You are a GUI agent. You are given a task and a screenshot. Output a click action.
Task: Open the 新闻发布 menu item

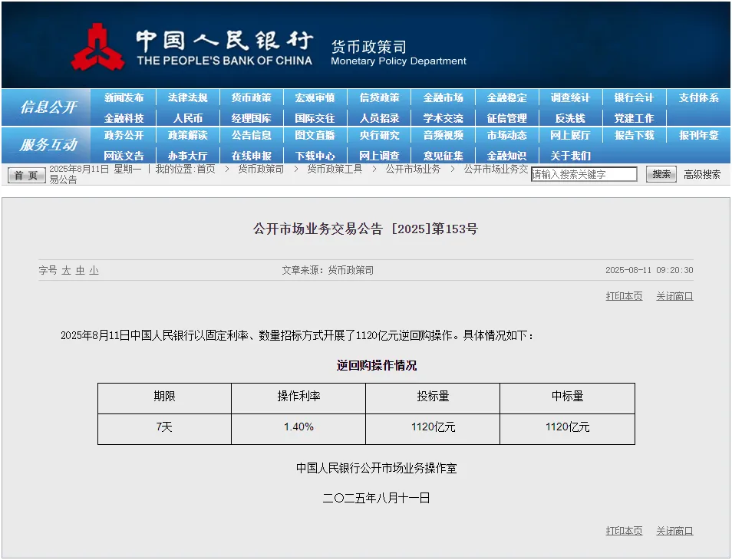[124, 98]
